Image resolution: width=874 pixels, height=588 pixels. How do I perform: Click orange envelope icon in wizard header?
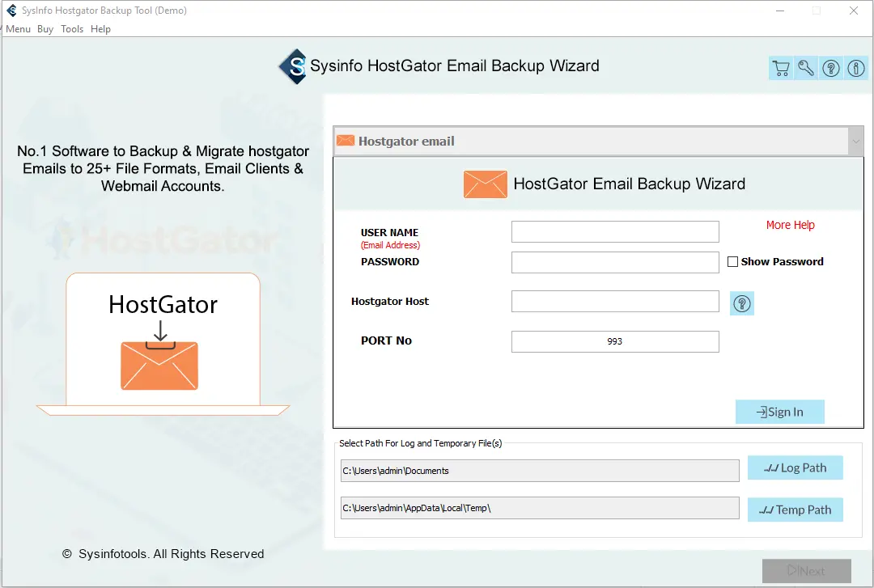[485, 184]
